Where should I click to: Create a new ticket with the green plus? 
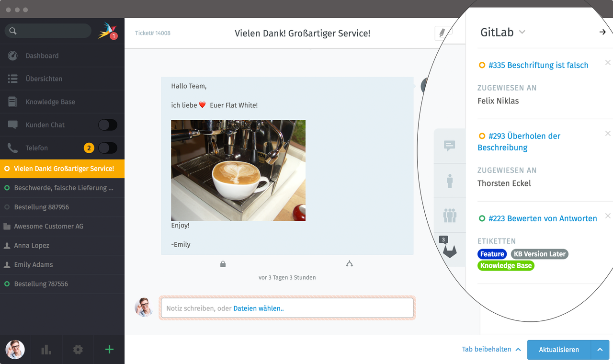click(x=109, y=350)
